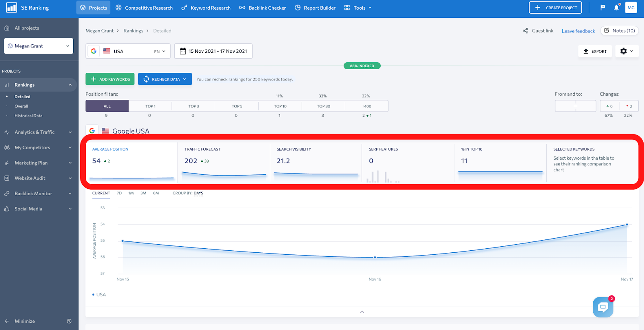Open the settings gear next to Export
Image resolution: width=644 pixels, height=330 pixels.
627,51
